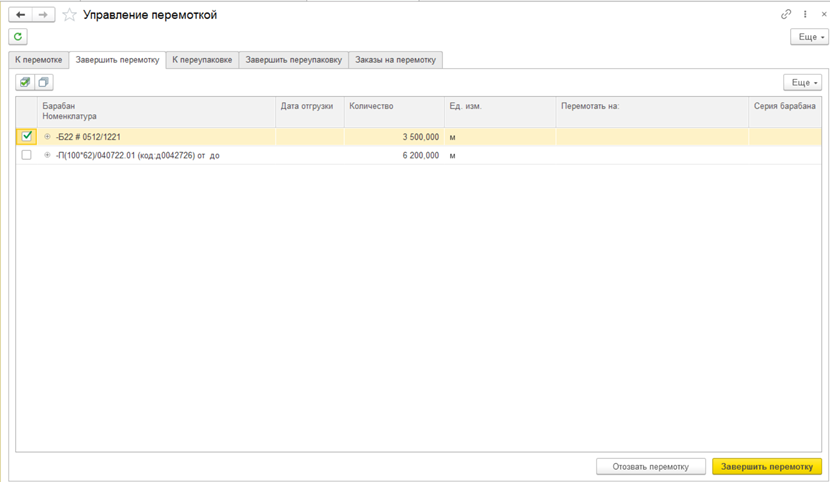
Task: Open the Еще dropdown above the table
Action: [802, 83]
